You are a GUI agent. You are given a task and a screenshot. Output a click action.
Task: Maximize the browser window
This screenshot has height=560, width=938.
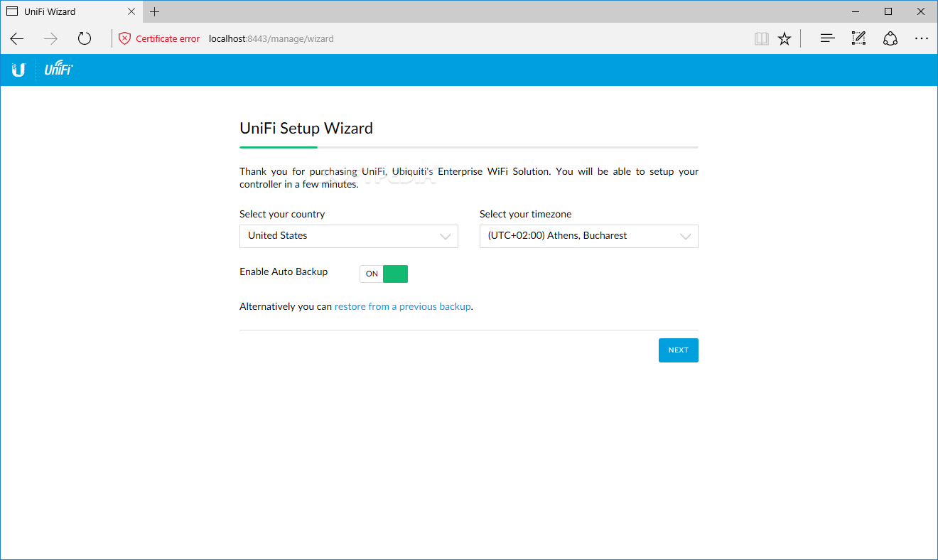pyautogui.click(x=888, y=11)
